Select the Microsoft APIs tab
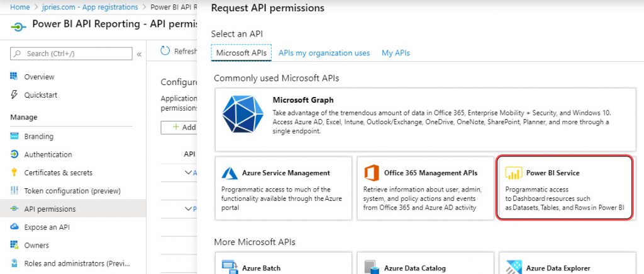 242,53
